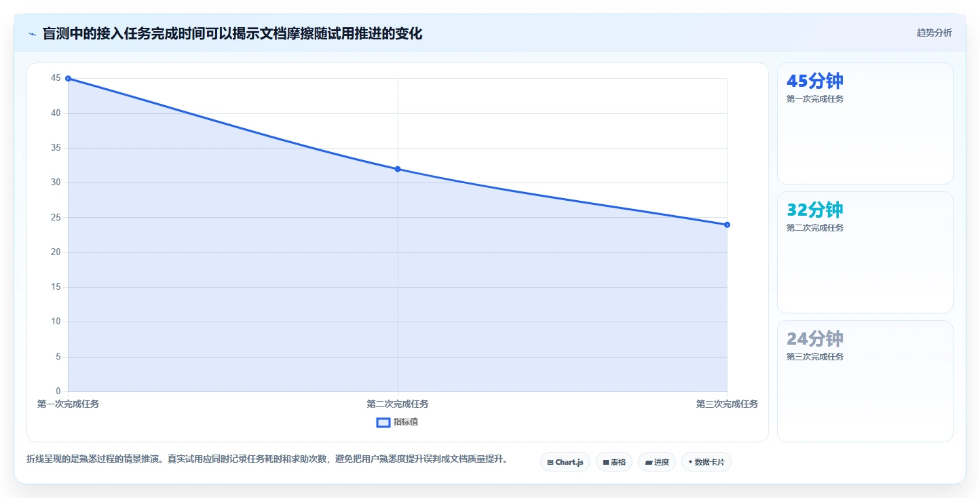Click the data point at 第二次完成任务
The height and width of the screenshot is (498, 980).
click(398, 169)
